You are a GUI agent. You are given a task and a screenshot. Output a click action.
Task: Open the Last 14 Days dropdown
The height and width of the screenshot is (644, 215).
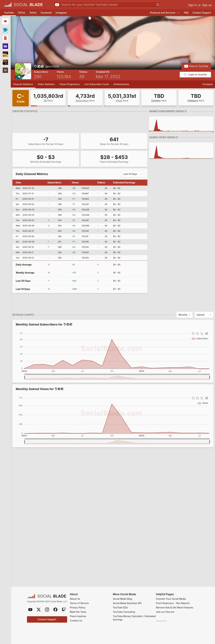(x=132, y=174)
